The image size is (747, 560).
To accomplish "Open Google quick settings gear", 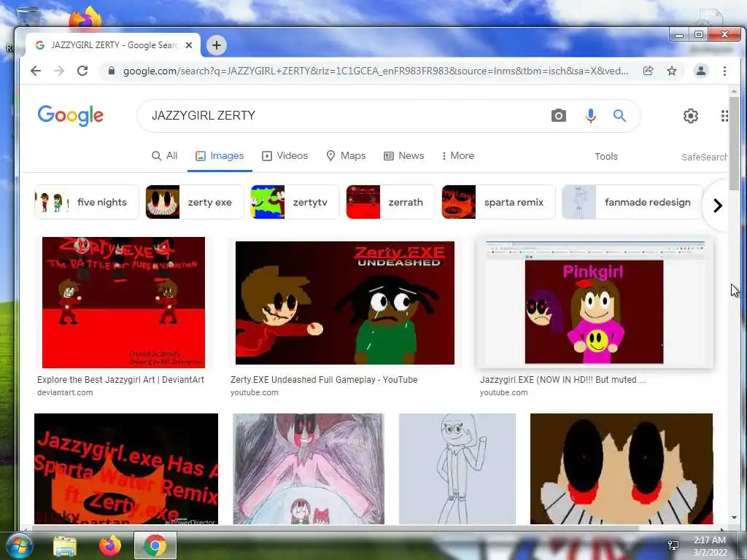I will pos(690,116).
